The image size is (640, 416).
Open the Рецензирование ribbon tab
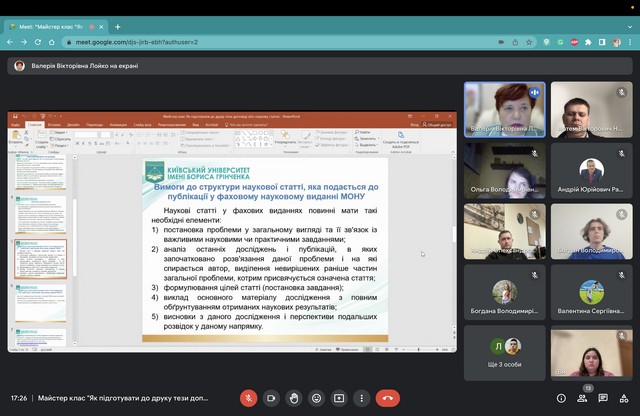172,125
